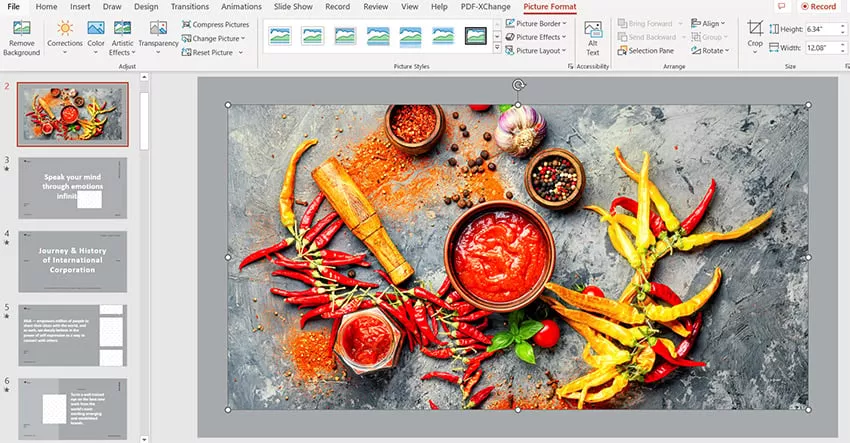The width and height of the screenshot is (850, 443).
Task: Open the Selection Pane
Action: (646, 50)
